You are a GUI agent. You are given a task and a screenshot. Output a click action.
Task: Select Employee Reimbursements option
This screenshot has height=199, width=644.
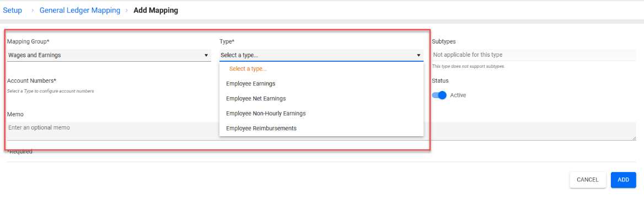pyautogui.click(x=321, y=128)
